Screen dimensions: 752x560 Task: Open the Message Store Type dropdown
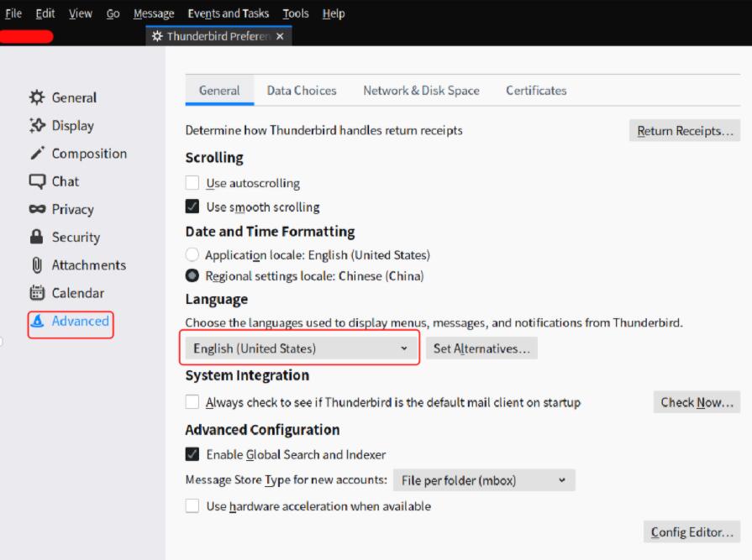[483, 480]
